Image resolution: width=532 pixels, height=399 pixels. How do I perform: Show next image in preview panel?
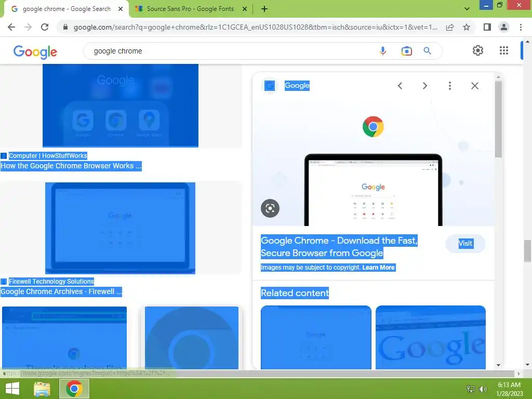pos(425,86)
